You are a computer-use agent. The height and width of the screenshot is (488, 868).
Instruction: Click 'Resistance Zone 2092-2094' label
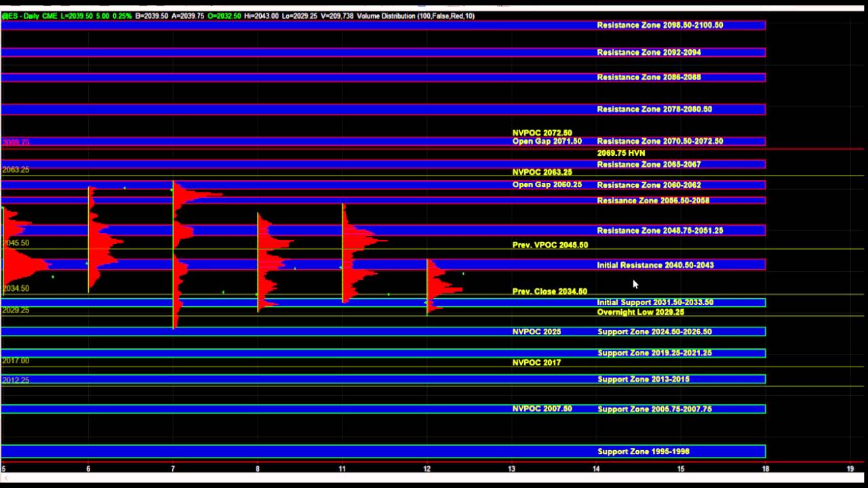point(649,52)
